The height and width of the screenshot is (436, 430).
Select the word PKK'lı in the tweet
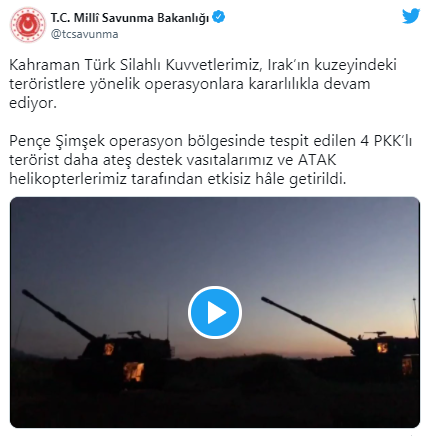[393, 141]
